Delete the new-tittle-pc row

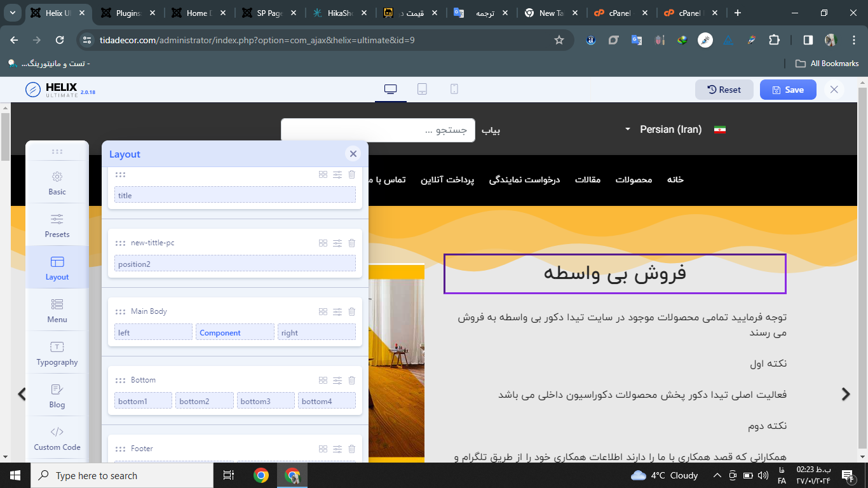click(x=352, y=243)
